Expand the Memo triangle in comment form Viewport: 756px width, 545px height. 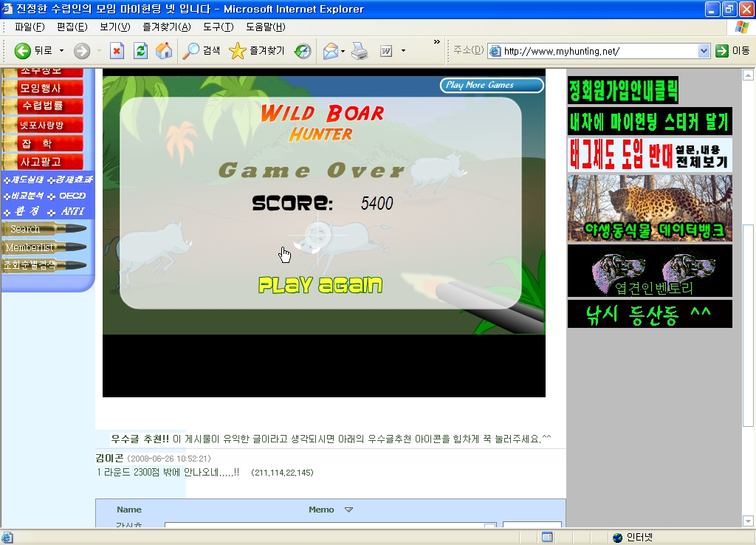point(349,510)
